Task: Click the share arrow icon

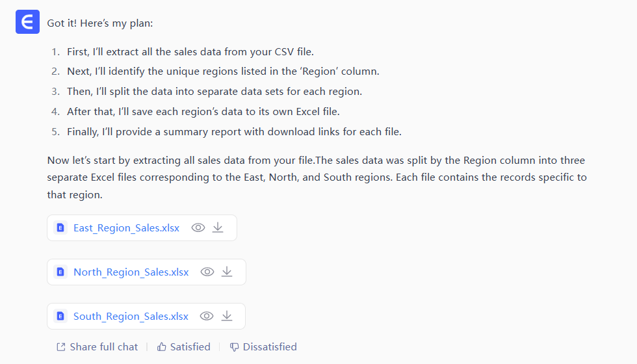Action: pyautogui.click(x=60, y=347)
